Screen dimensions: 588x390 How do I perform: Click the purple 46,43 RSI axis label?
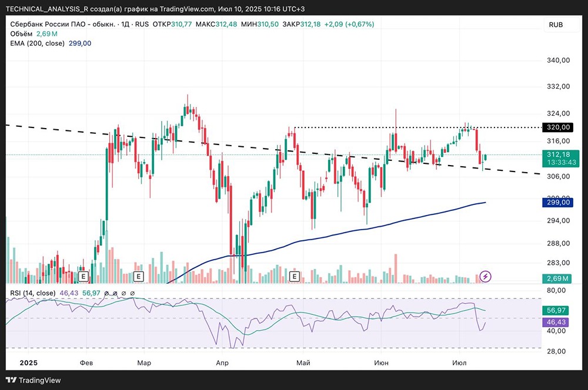tap(556, 322)
